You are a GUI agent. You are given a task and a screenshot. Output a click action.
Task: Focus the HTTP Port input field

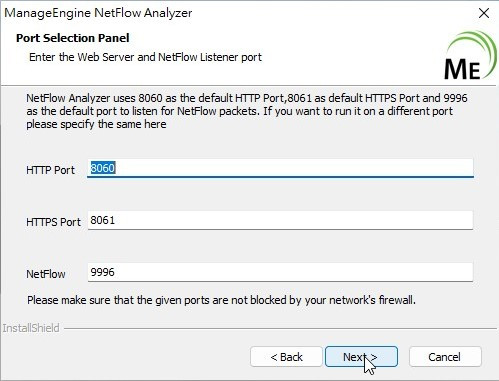coord(280,168)
